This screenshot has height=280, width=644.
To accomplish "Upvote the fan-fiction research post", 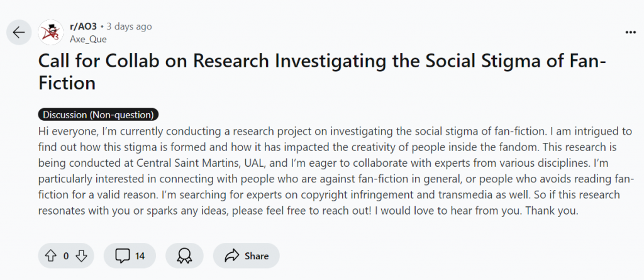I will tap(50, 255).
